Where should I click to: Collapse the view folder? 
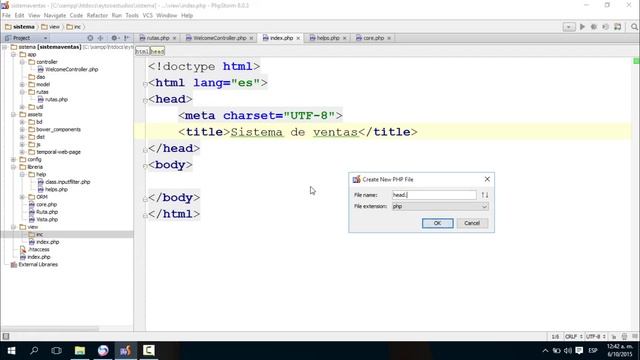13,227
